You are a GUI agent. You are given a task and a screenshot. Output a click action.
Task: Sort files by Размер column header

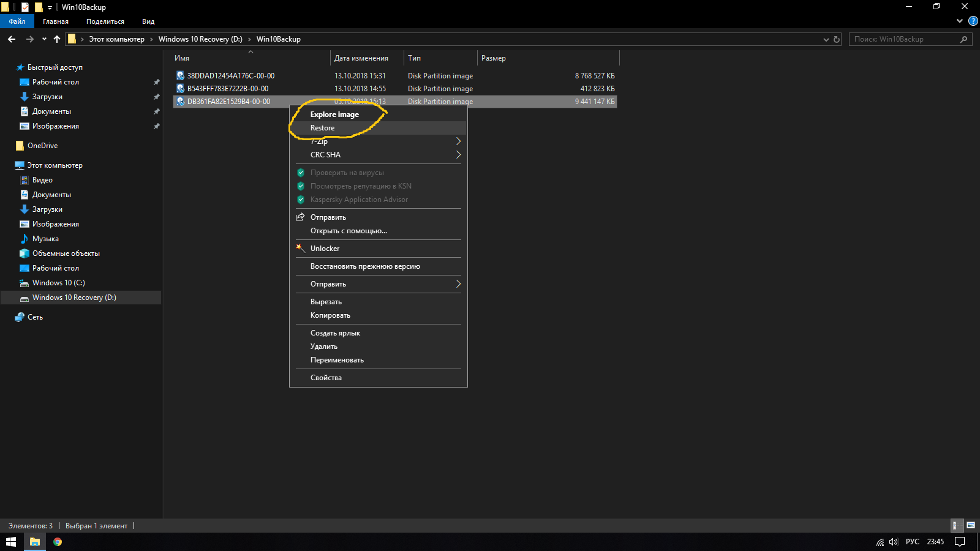click(x=494, y=58)
